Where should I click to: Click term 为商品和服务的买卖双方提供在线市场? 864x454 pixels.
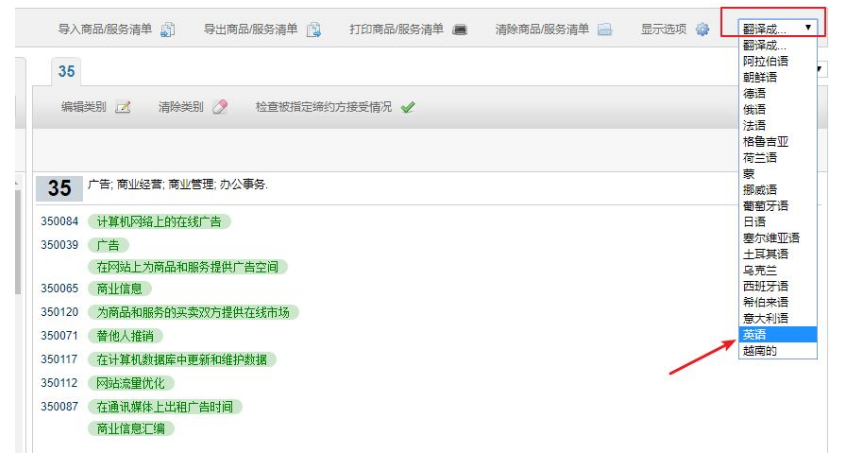coord(193,312)
